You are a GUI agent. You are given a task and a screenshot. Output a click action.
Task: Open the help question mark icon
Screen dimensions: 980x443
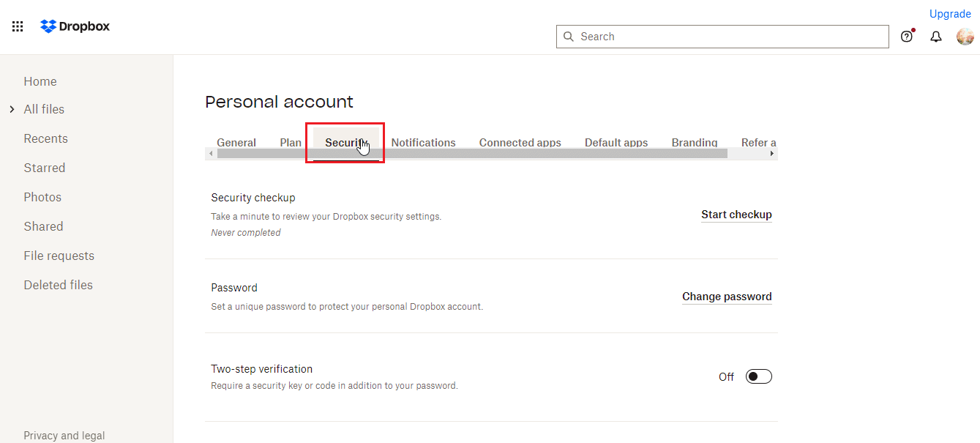(907, 37)
